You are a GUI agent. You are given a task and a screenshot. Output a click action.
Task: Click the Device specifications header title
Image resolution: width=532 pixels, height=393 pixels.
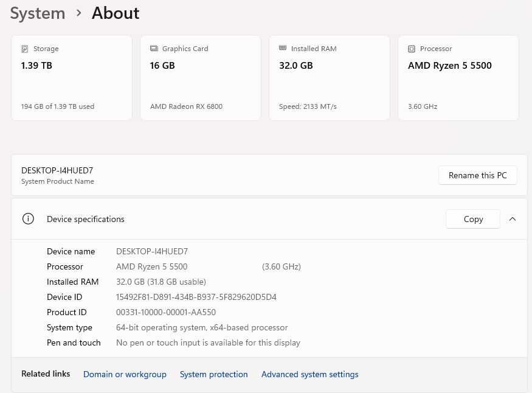tap(86, 219)
